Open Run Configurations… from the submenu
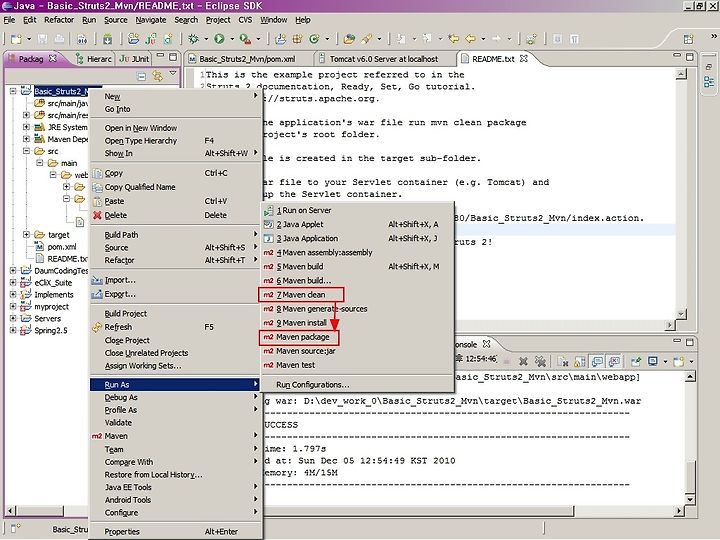 (x=358, y=385)
